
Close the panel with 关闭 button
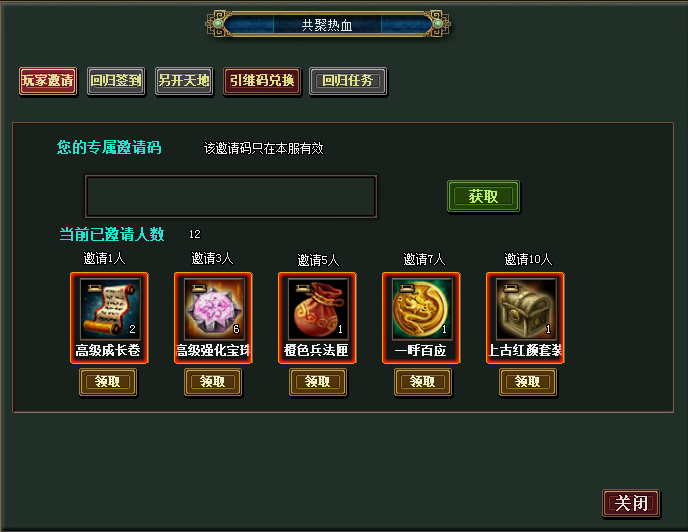[x=631, y=503]
